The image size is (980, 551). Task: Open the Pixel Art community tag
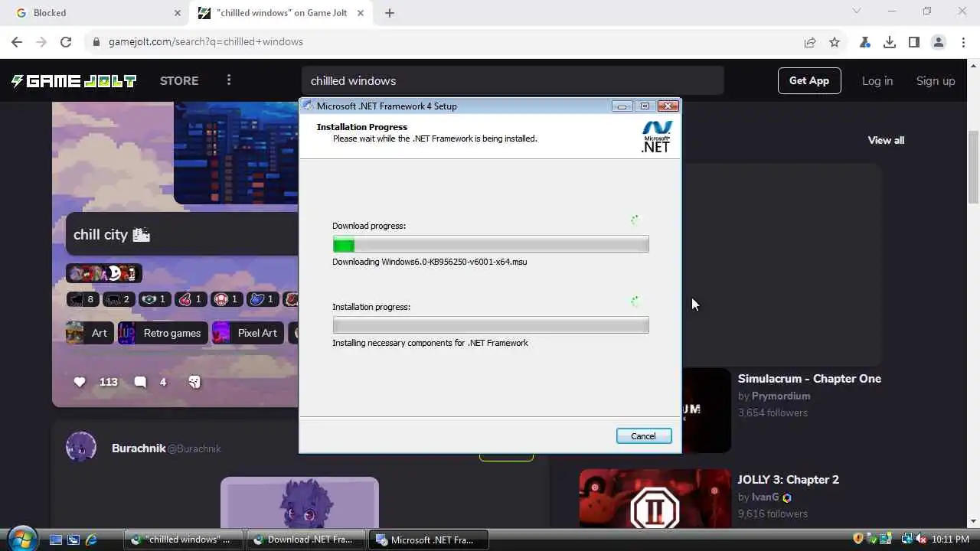tap(247, 333)
